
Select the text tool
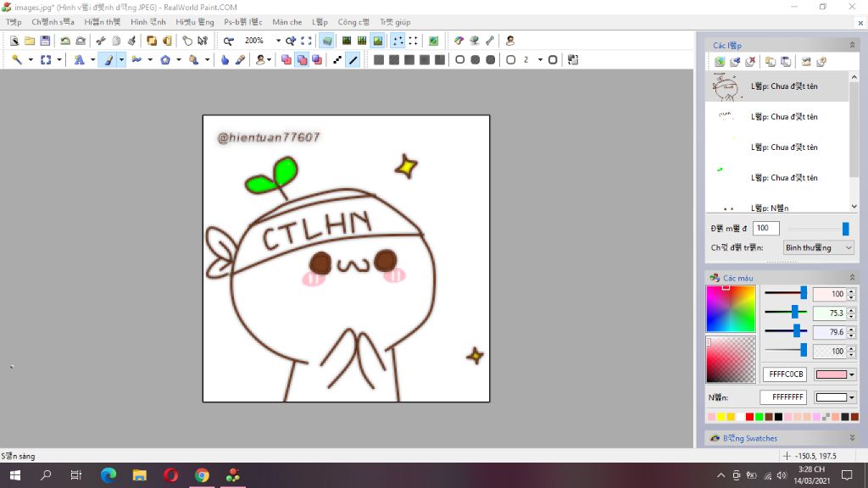click(79, 60)
